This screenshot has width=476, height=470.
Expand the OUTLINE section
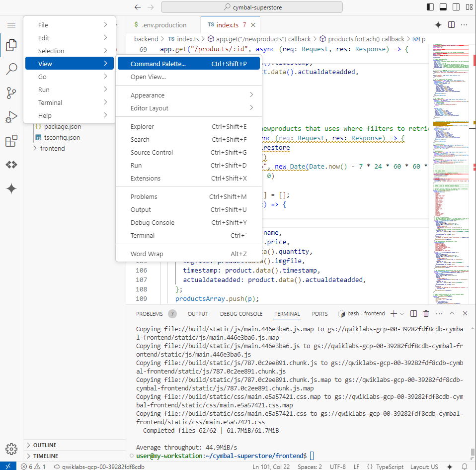point(45,445)
